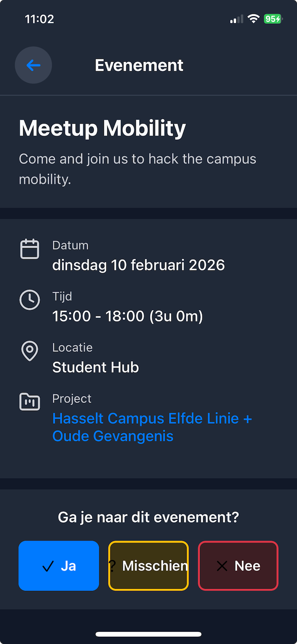Click the Student Hub location text
The width and height of the screenshot is (297, 644).
pyautogui.click(x=96, y=367)
